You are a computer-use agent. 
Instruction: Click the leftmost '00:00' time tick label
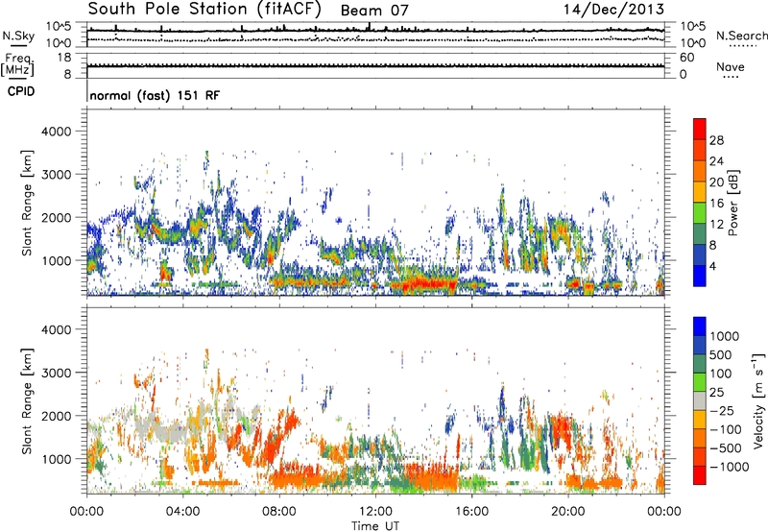tap(86, 512)
